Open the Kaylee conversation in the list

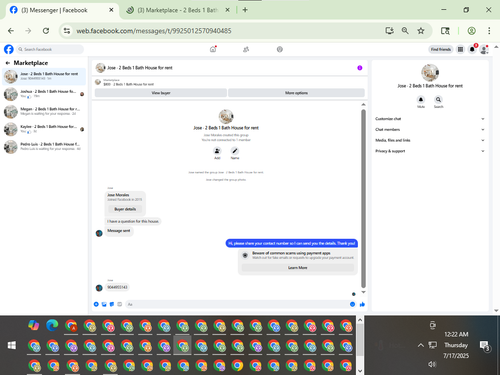[44, 129]
